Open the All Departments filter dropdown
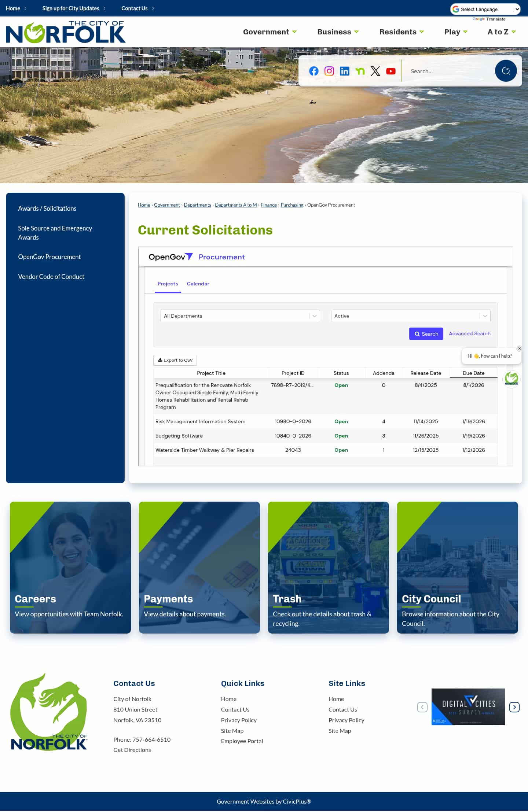The image size is (528, 812). click(x=240, y=316)
